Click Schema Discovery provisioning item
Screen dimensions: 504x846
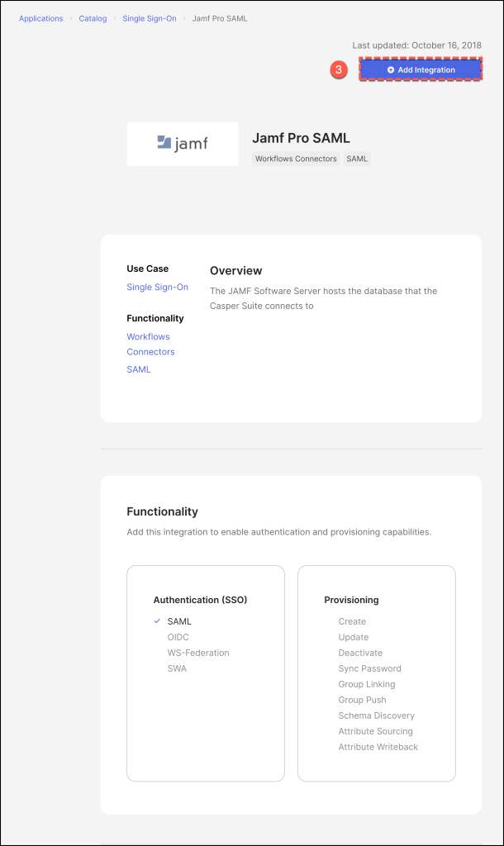[376, 715]
